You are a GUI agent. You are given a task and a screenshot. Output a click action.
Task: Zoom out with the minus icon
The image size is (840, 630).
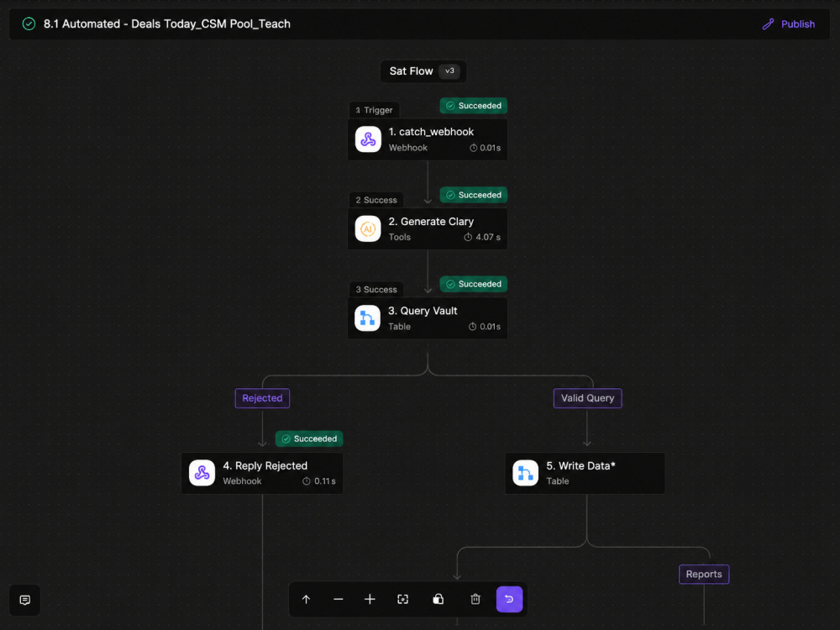338,600
